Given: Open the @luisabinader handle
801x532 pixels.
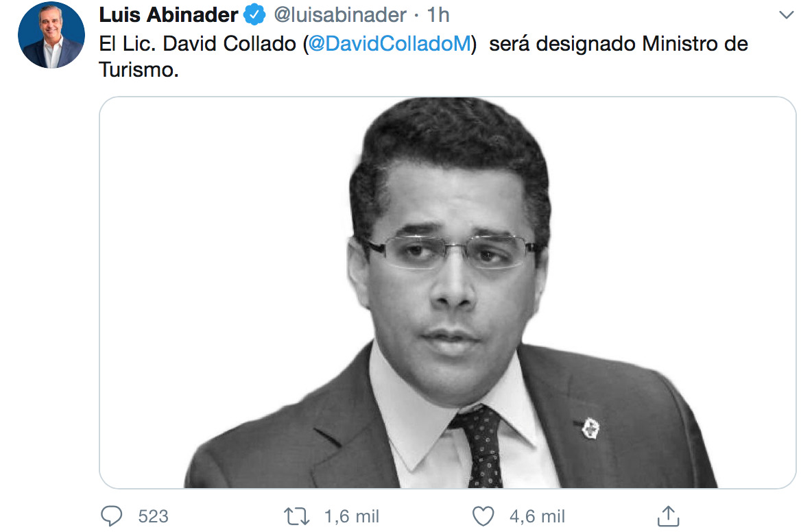Looking at the screenshot, I should click(340, 15).
